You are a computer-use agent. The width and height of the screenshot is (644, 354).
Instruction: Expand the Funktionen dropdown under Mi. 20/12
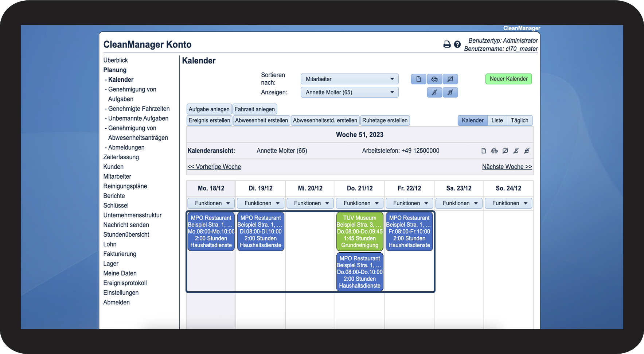click(x=310, y=203)
